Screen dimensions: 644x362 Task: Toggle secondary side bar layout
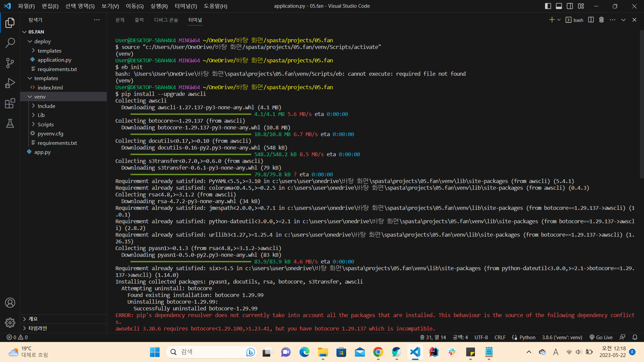point(570,6)
